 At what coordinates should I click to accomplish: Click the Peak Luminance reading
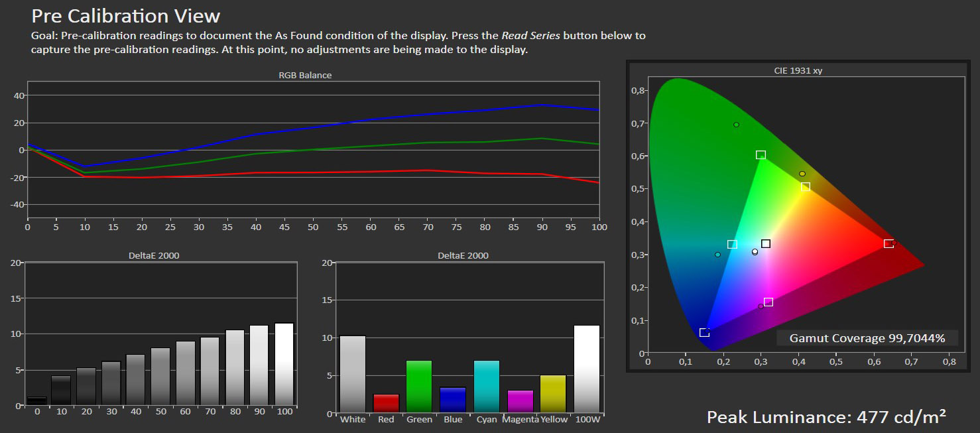[x=826, y=416]
